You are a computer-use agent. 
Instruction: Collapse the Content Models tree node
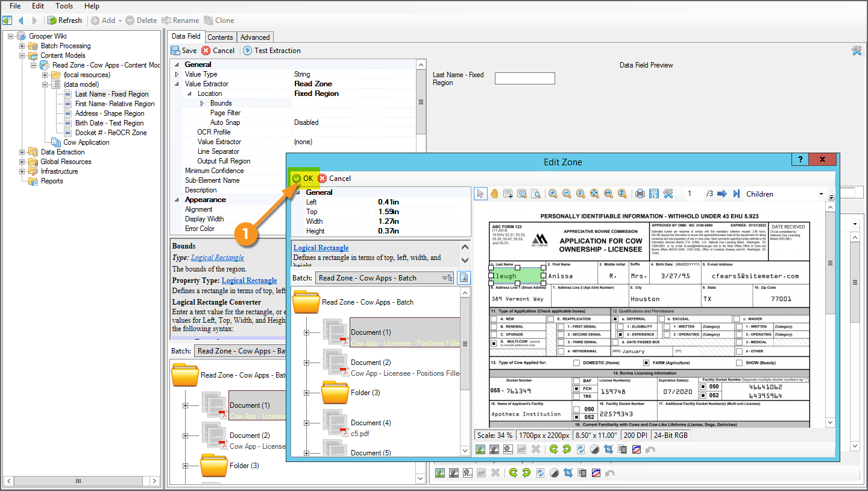click(22, 55)
